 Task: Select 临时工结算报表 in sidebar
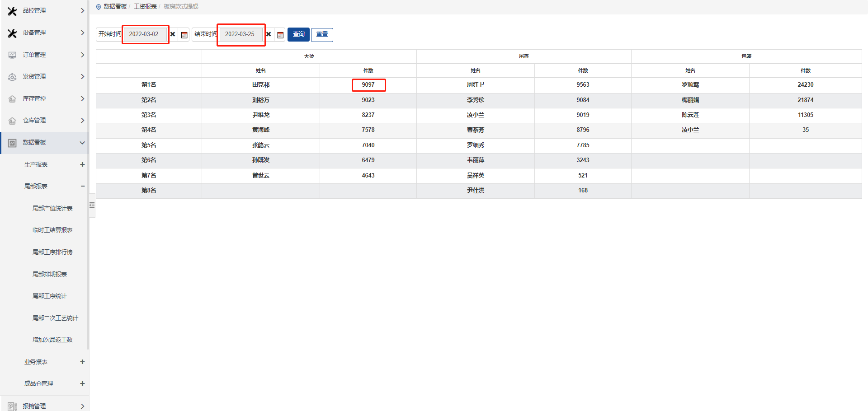pos(52,230)
